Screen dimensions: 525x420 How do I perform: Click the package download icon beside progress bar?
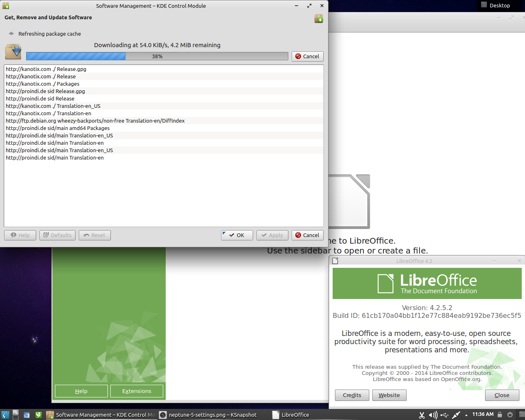[13, 52]
